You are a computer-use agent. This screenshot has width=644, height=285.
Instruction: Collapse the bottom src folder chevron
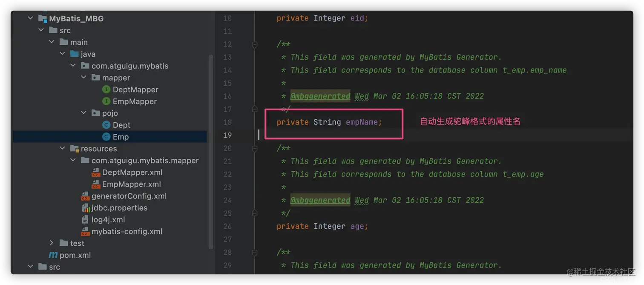point(30,267)
